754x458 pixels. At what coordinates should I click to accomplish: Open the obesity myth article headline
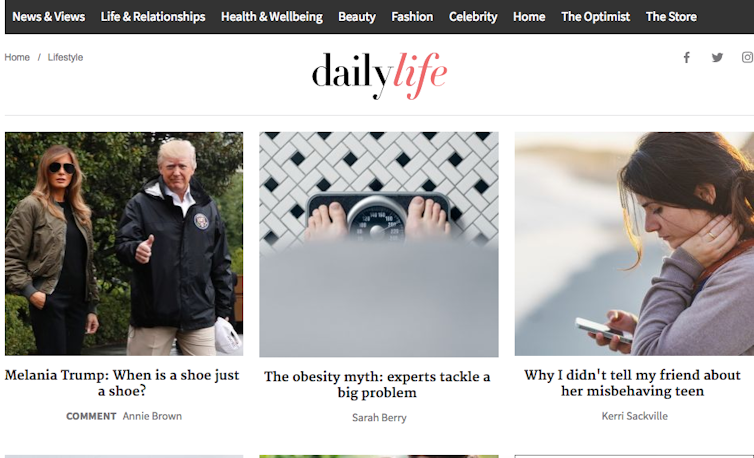(x=377, y=384)
